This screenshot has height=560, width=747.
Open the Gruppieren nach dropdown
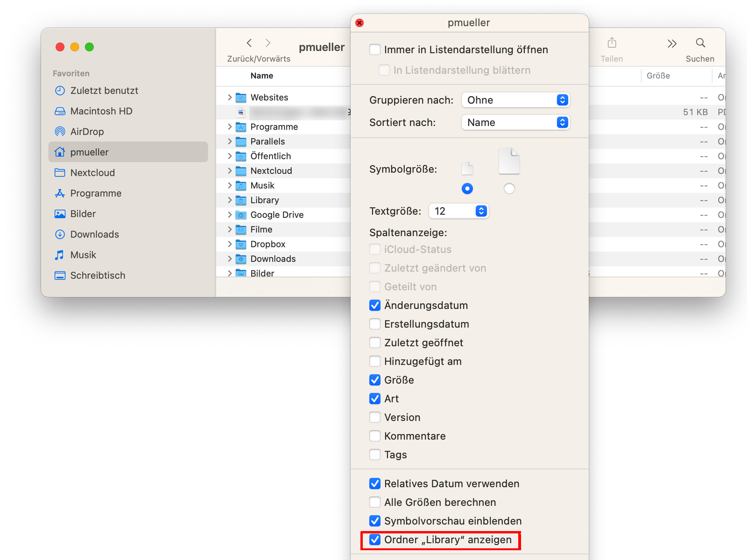coord(515,100)
